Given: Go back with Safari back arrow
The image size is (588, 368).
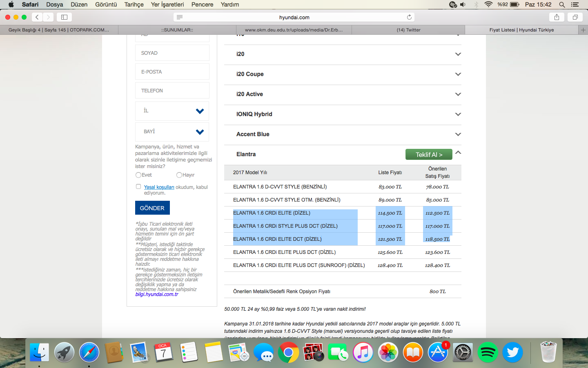Looking at the screenshot, I should 37,17.
